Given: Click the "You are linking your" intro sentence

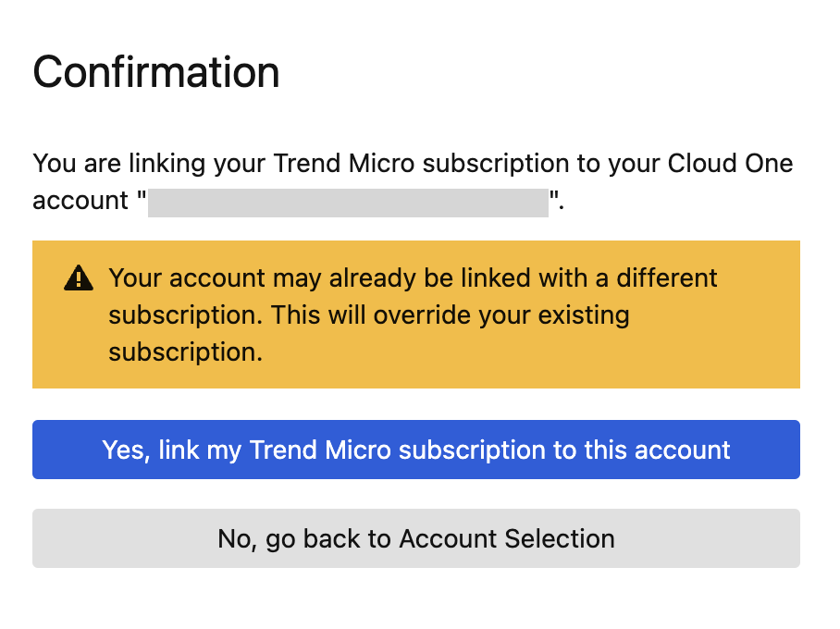Looking at the screenshot, I should tap(148, 165).
